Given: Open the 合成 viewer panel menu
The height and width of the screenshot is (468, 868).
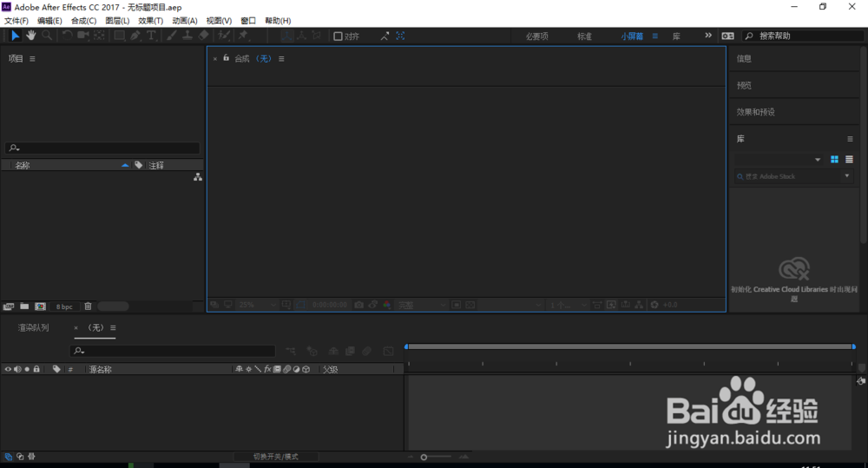Looking at the screenshot, I should [281, 59].
